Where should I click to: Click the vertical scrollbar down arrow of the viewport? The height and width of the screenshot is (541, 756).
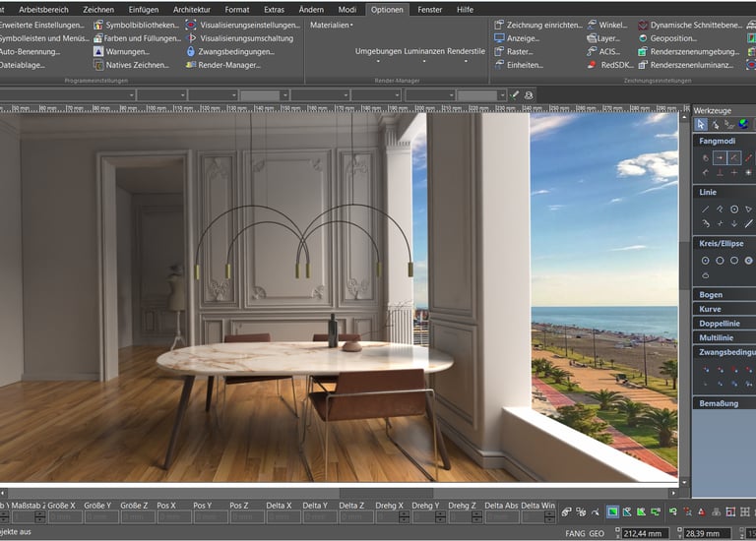pos(684,482)
